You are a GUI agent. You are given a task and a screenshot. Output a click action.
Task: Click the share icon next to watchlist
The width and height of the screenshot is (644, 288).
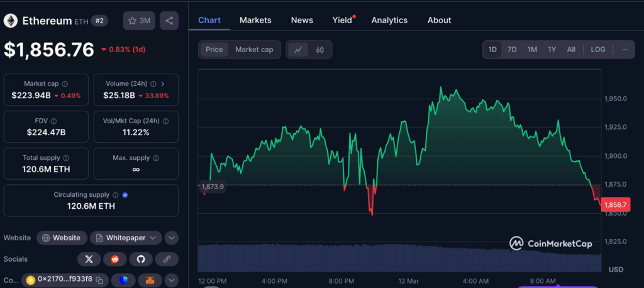(x=169, y=21)
